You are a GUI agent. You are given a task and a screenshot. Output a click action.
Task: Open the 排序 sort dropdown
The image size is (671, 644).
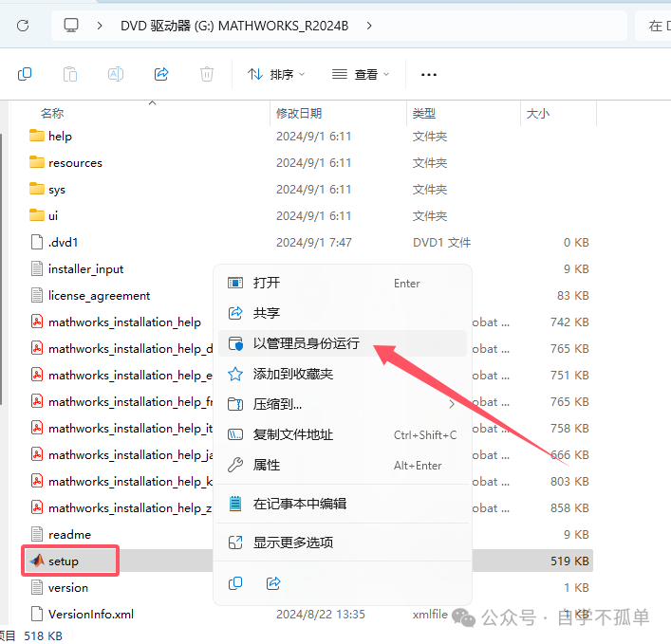click(x=276, y=74)
